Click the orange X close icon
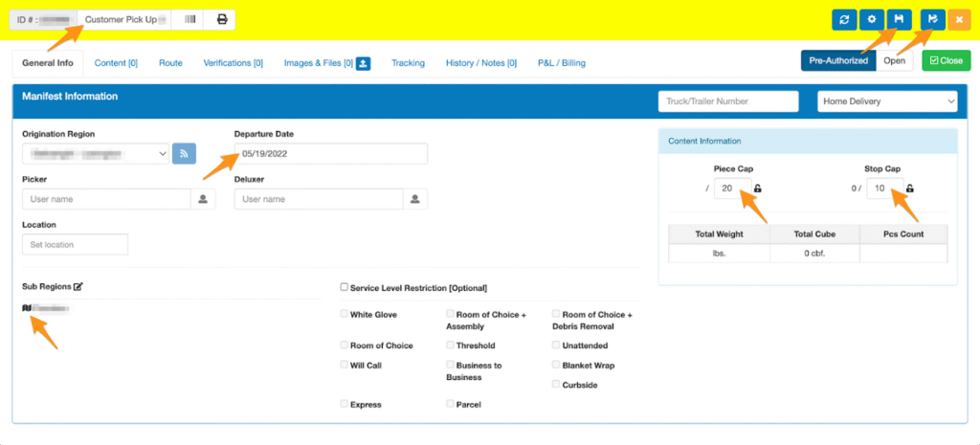Viewport: 980px width, 445px height. click(x=959, y=19)
